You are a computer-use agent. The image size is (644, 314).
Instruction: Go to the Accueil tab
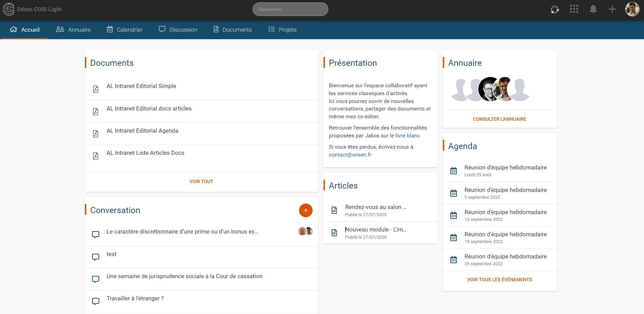[25, 30]
